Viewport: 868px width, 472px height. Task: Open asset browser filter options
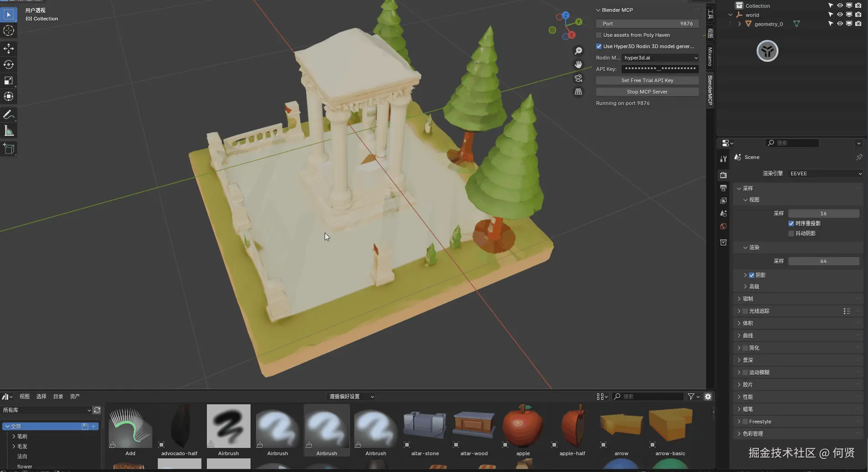pos(693,397)
